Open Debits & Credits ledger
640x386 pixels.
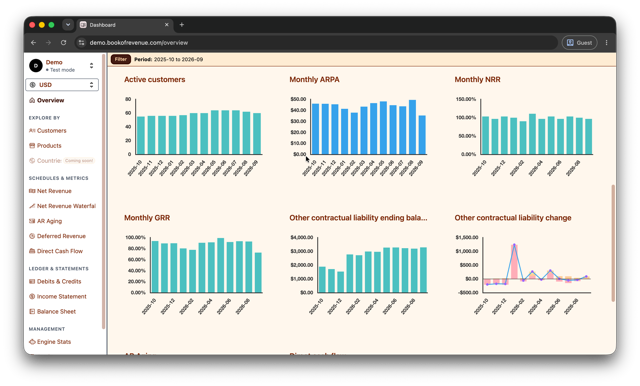(x=59, y=282)
